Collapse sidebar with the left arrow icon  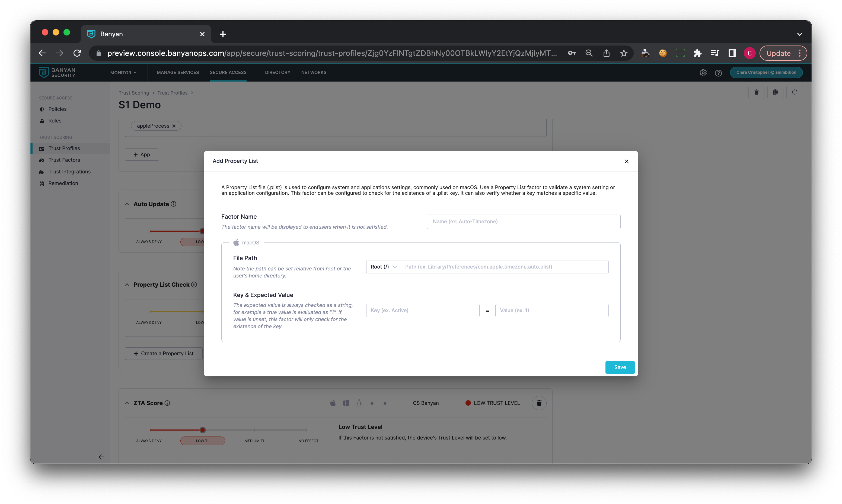pyautogui.click(x=101, y=457)
